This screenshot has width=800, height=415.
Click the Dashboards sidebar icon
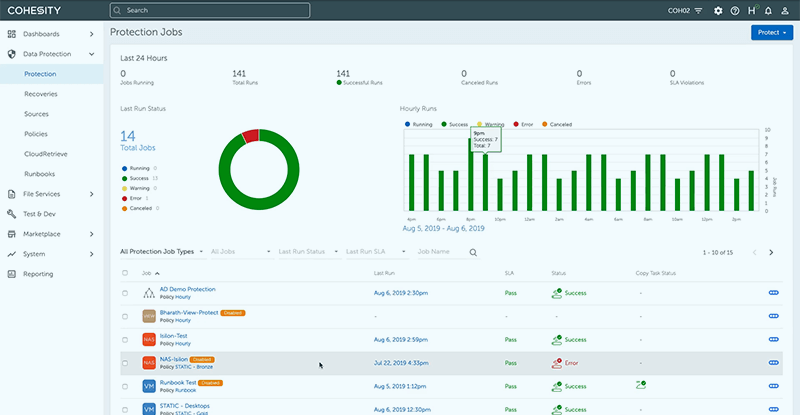(x=12, y=34)
